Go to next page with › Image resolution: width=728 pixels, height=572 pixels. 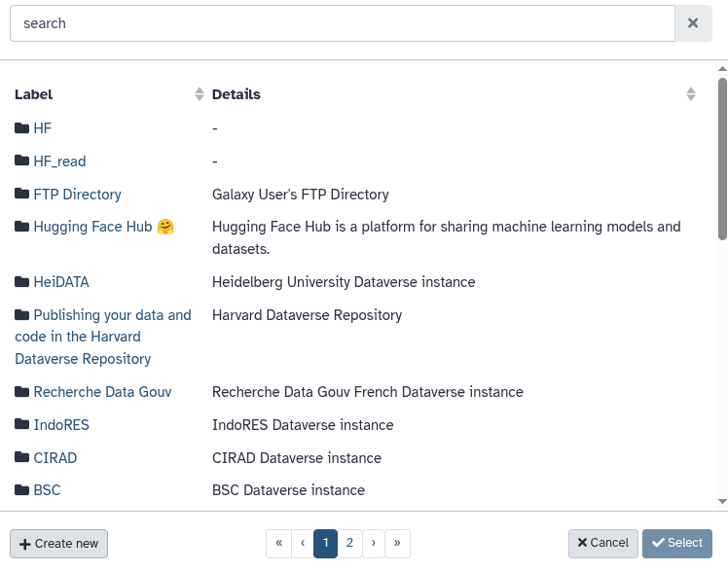coord(374,543)
